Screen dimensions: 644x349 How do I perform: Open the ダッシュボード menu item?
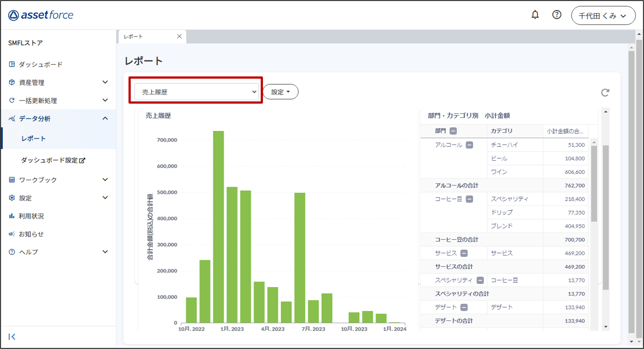pos(40,64)
